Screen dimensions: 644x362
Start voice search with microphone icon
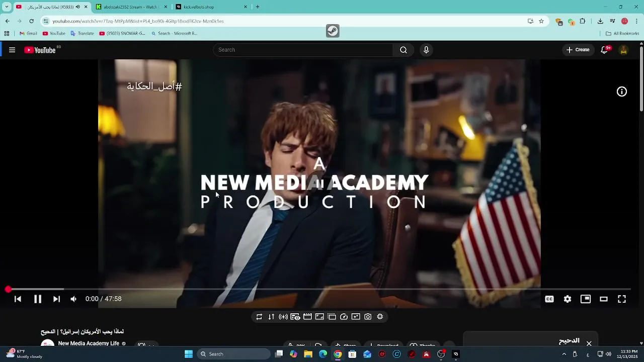tap(426, 50)
